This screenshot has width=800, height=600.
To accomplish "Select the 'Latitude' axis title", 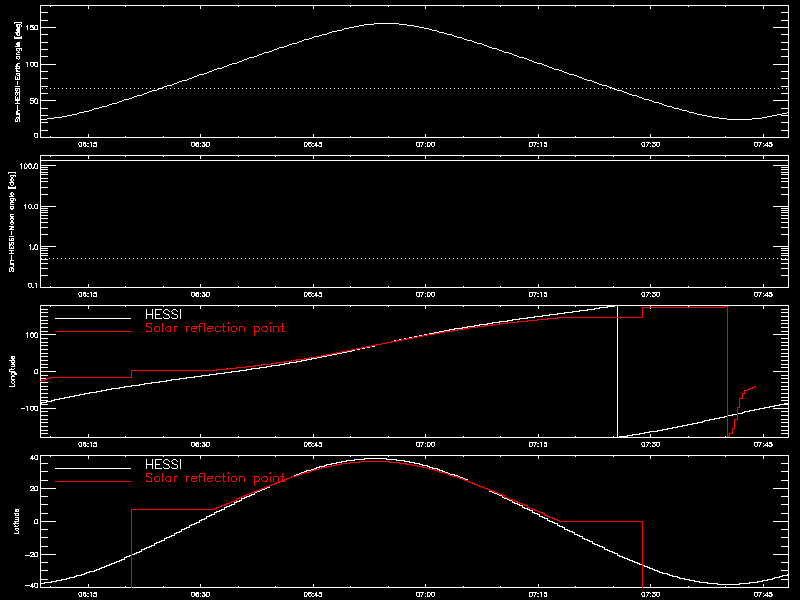I will (17, 521).
